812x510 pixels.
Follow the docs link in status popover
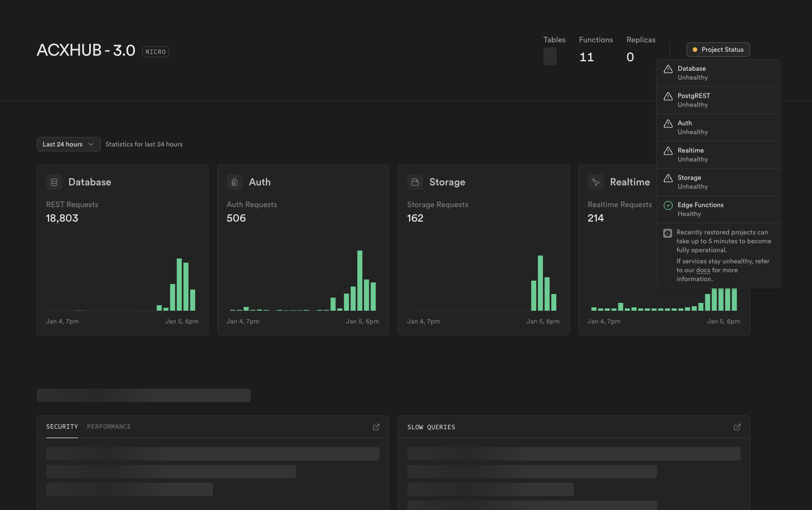pos(703,270)
